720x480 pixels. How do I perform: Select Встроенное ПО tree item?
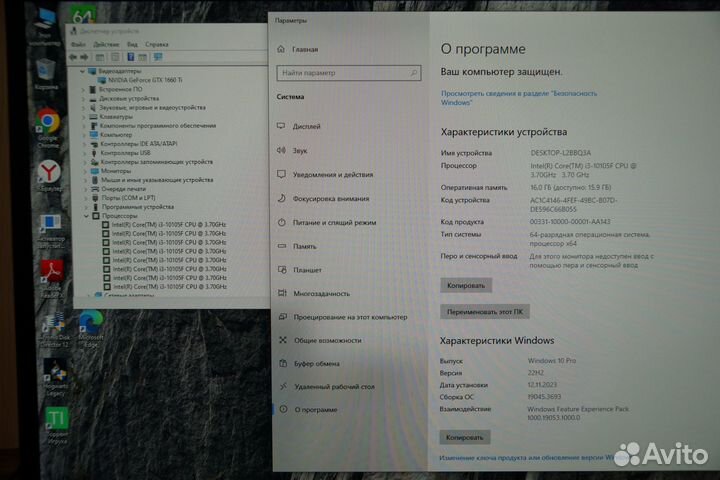click(x=121, y=89)
